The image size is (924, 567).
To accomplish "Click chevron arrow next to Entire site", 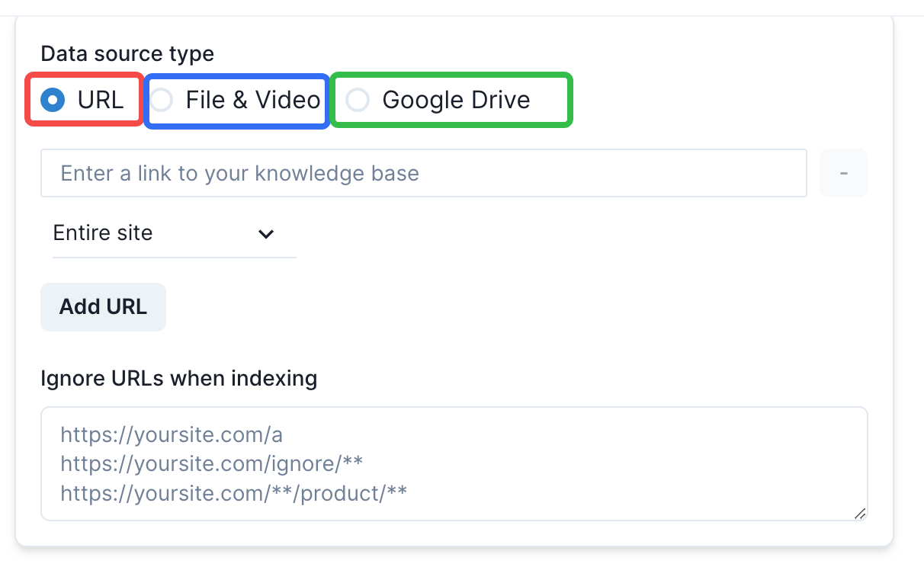I will [266, 234].
